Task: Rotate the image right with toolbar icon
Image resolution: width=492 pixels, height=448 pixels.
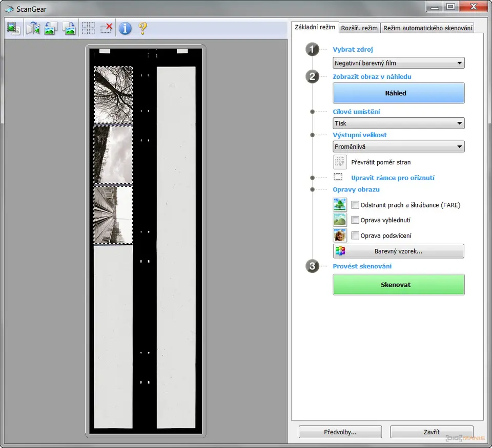Action: click(x=69, y=28)
